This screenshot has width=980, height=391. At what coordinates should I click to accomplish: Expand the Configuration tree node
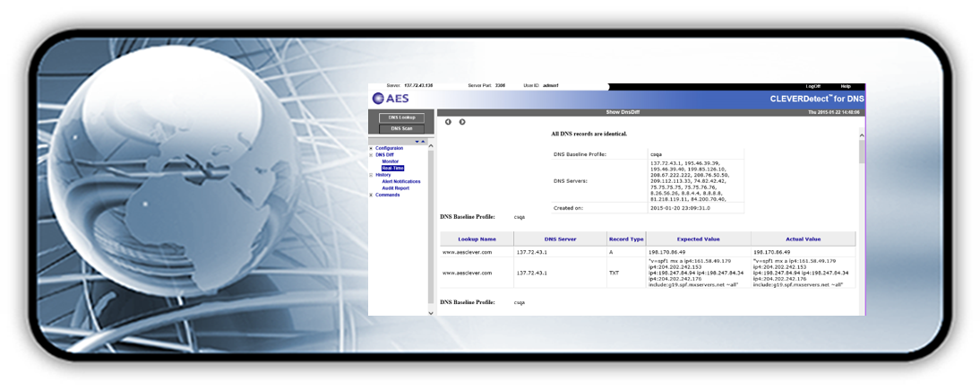pyautogui.click(x=371, y=148)
